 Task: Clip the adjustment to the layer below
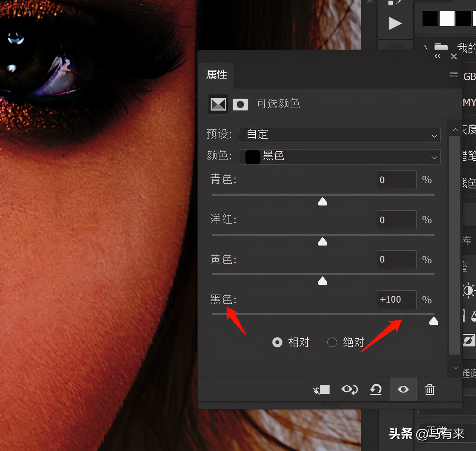click(321, 390)
